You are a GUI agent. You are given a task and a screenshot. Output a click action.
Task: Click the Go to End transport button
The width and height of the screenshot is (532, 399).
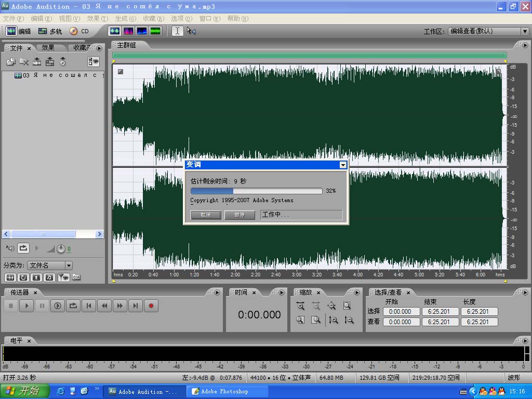click(136, 306)
